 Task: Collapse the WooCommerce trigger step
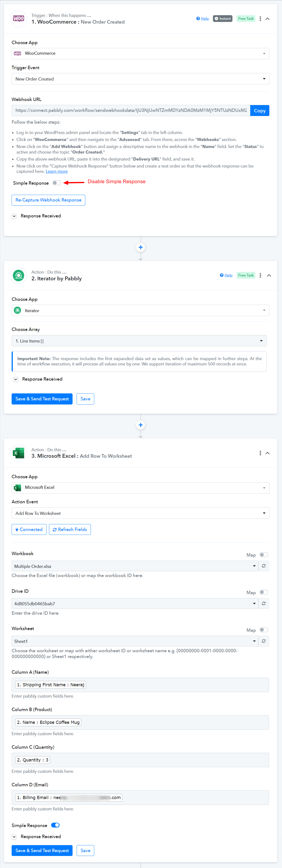tap(268, 19)
